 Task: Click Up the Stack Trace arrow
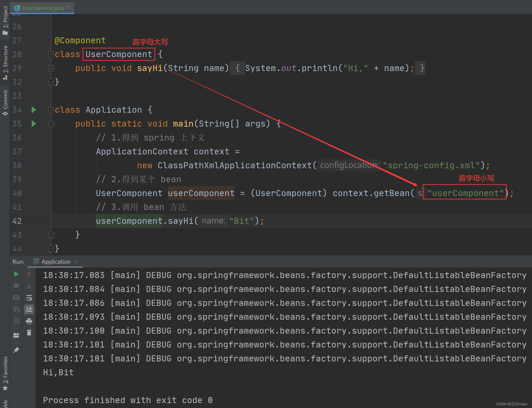click(29, 274)
